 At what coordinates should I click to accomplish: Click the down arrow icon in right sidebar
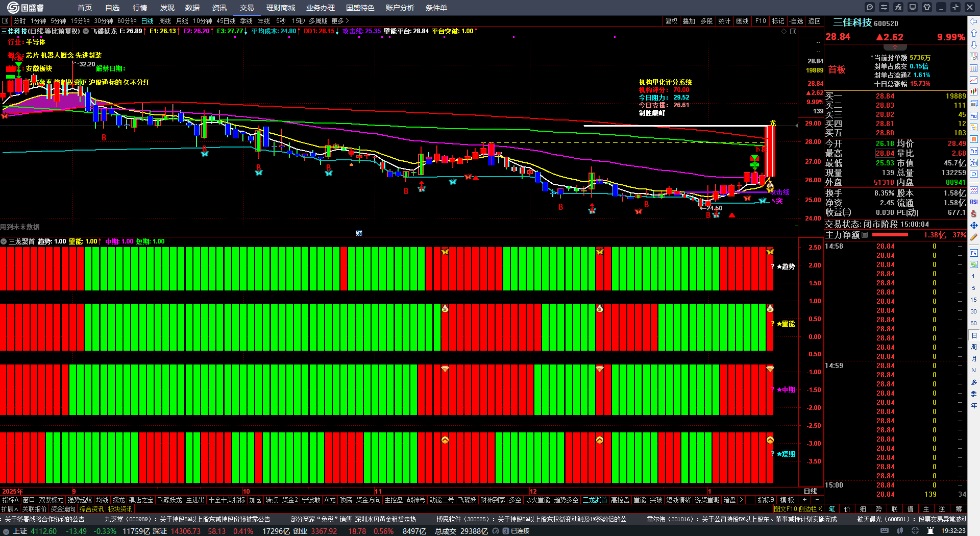pos(974,45)
